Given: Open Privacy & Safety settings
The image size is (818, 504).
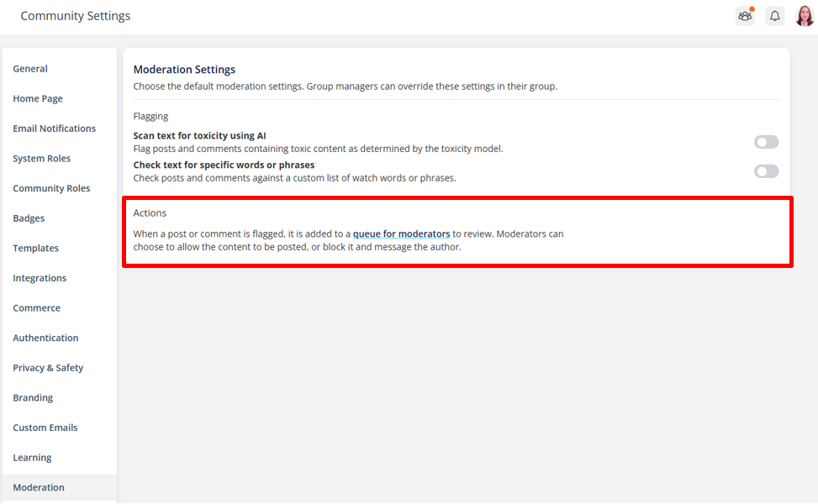Looking at the screenshot, I should 48,368.
